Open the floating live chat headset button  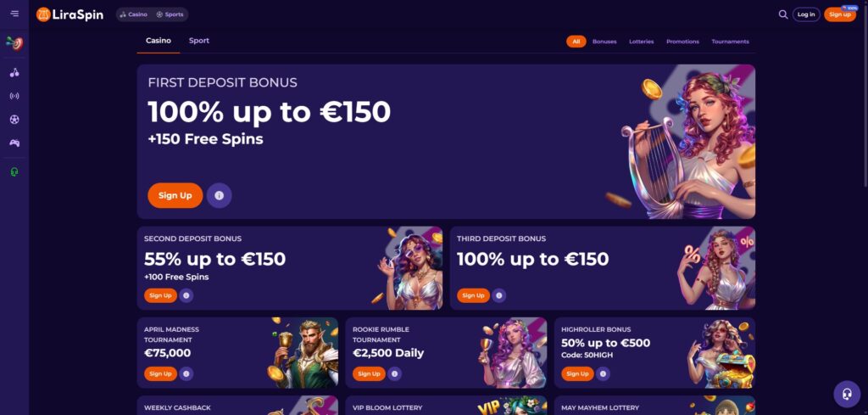tap(847, 394)
